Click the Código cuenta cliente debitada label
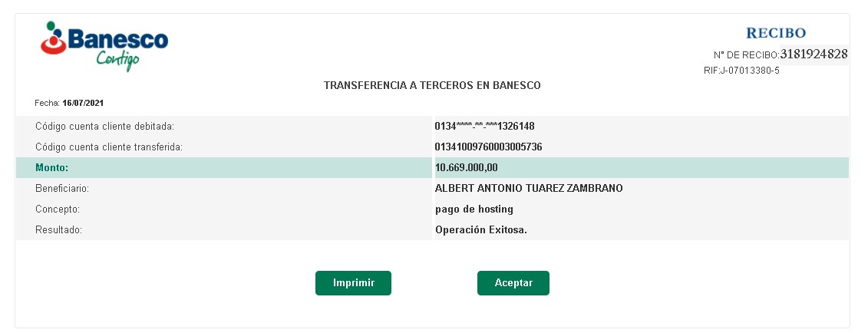868x333 pixels. point(104,126)
